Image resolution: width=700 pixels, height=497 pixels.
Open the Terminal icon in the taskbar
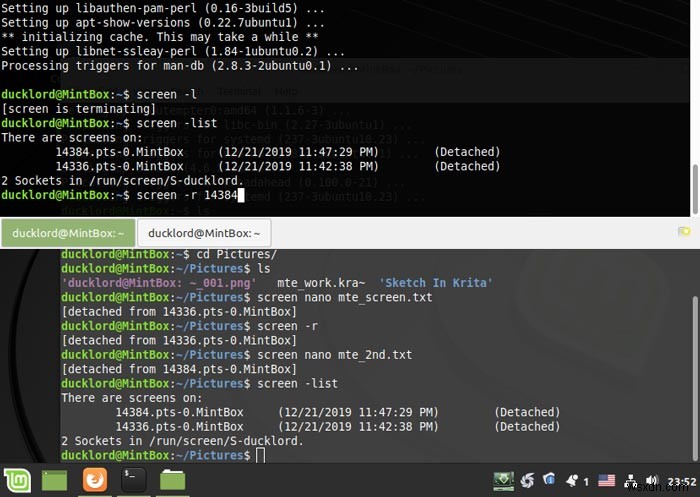pos(133,480)
